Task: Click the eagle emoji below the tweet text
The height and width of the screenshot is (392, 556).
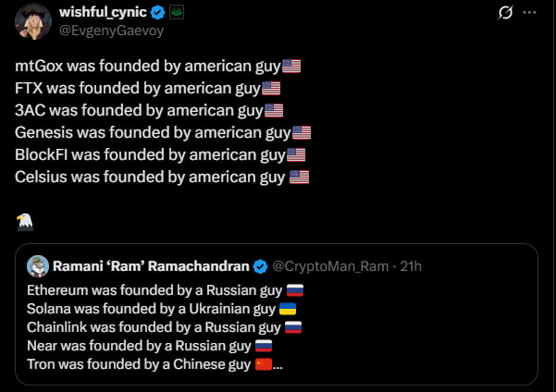Action: 25,221
